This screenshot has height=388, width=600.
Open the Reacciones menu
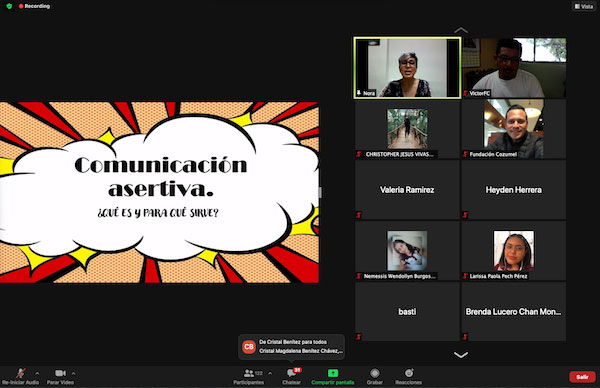click(x=409, y=376)
